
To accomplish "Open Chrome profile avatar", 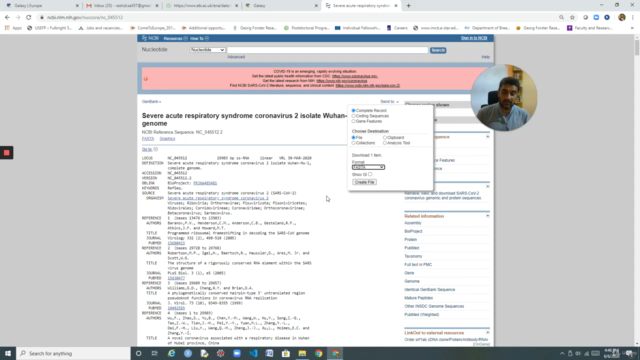I will coord(622,17).
